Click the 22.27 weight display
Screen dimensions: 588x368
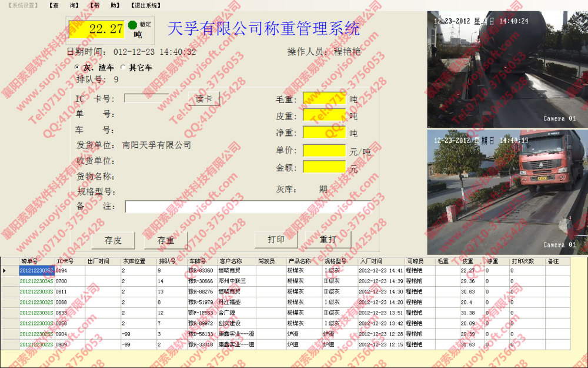[x=97, y=29]
